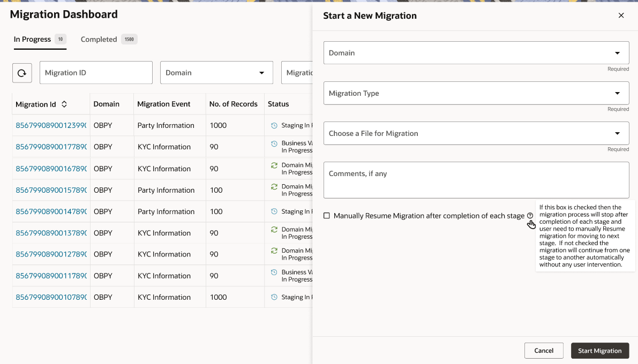Enable Manually Resume Migration checkbox
638x364 pixels.
tap(327, 216)
